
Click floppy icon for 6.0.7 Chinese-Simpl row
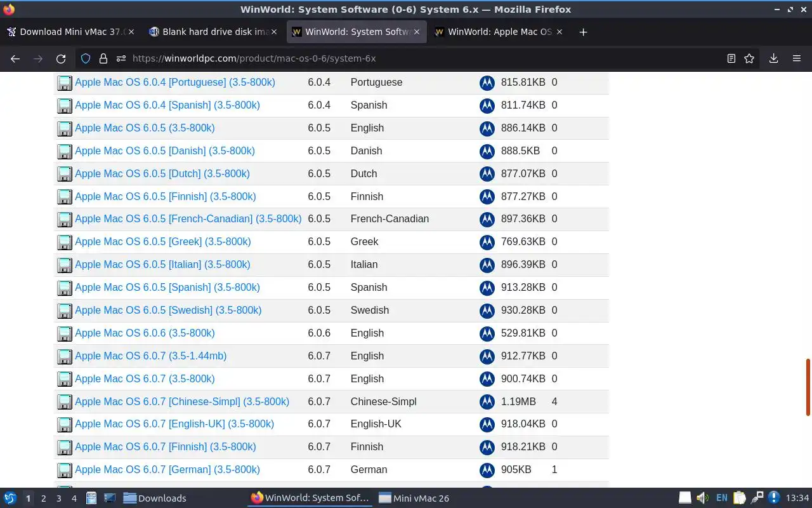coord(65,402)
